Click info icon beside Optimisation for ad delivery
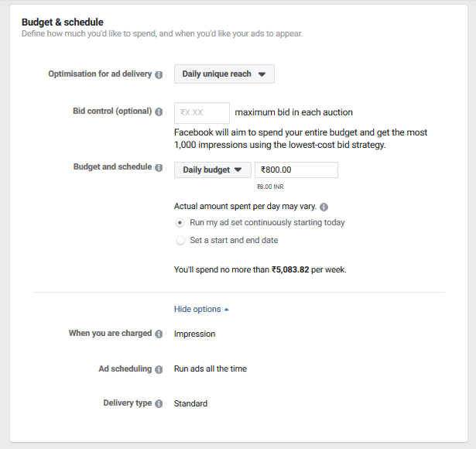 (159, 74)
